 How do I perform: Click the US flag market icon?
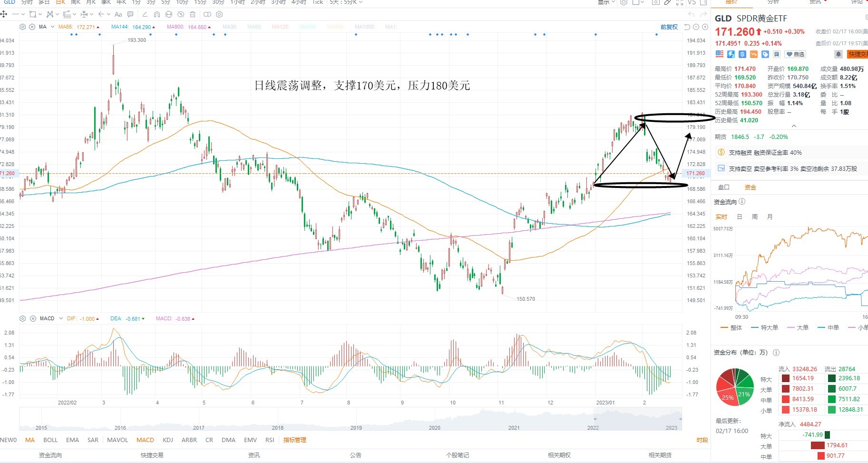coord(719,54)
